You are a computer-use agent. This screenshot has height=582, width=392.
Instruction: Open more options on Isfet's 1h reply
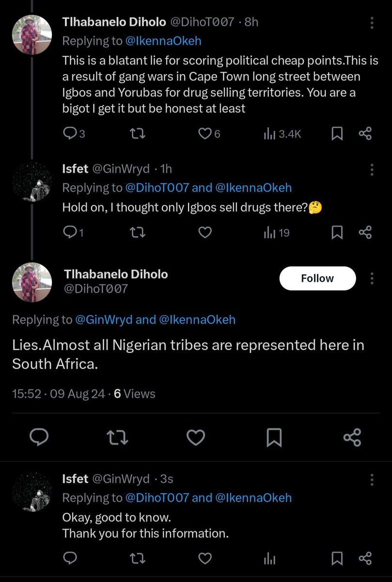click(x=372, y=169)
